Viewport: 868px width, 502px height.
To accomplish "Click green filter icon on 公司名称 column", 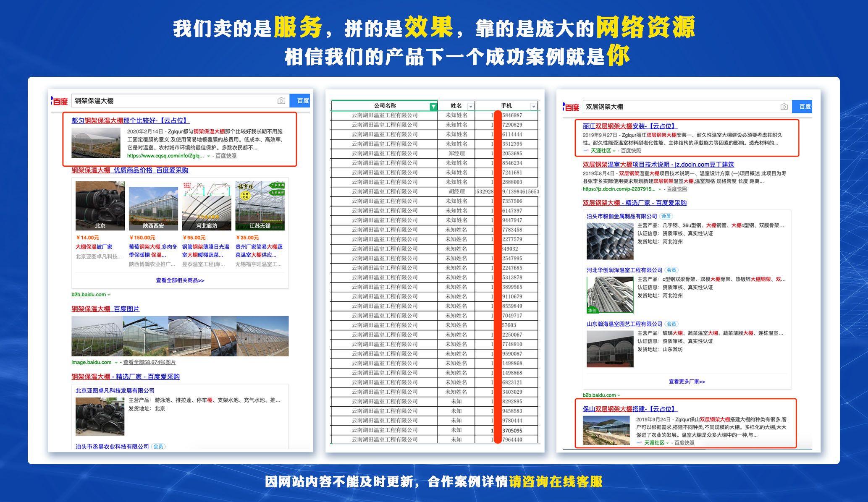I will tap(433, 106).
